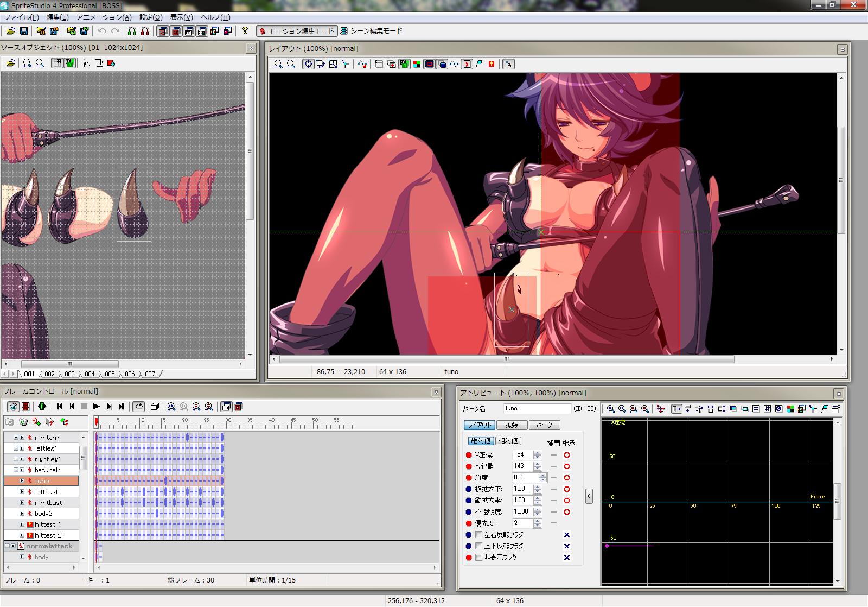The image size is (868, 607).
Task: Click the red add-part icon in the source object toolbar
Action: [111, 63]
